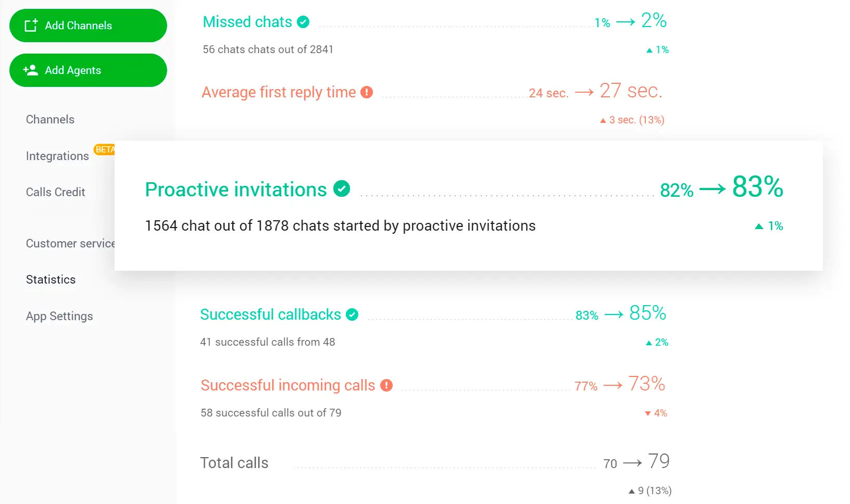This screenshot has height=504, width=850.
Task: Open the Channels menu item
Action: coord(50,119)
